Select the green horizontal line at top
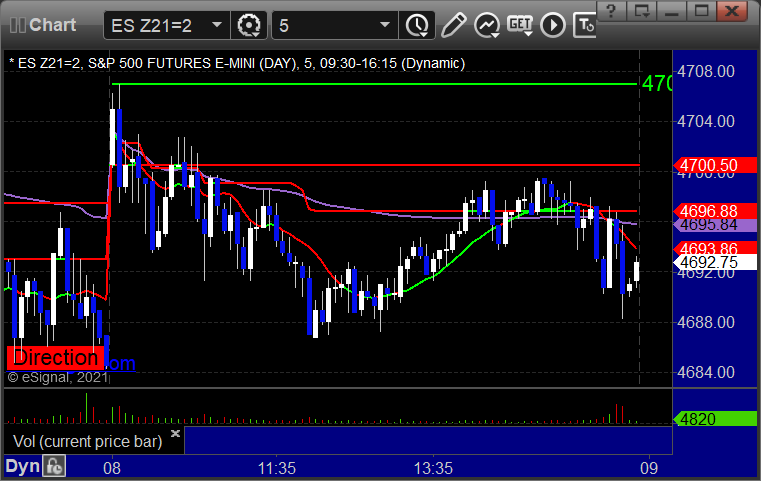 click(374, 84)
